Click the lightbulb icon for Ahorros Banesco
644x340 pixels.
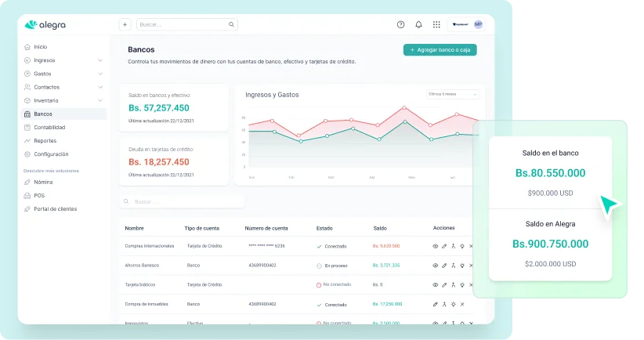462,266
